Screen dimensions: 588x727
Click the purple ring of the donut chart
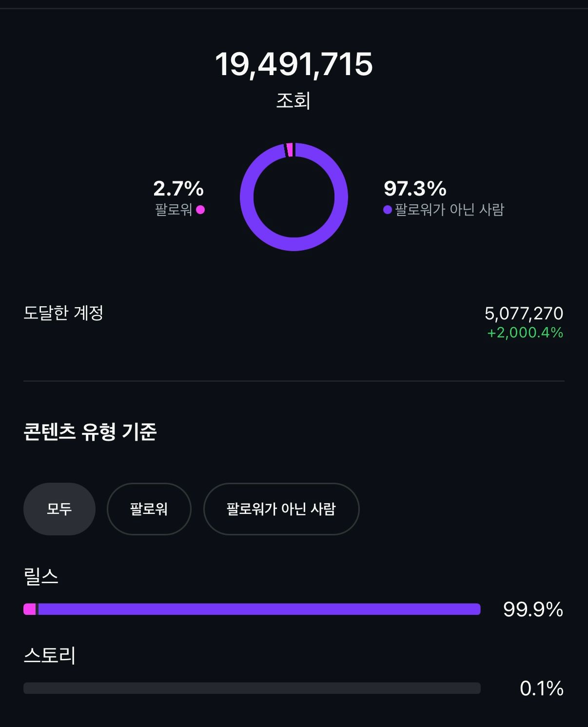point(341,197)
